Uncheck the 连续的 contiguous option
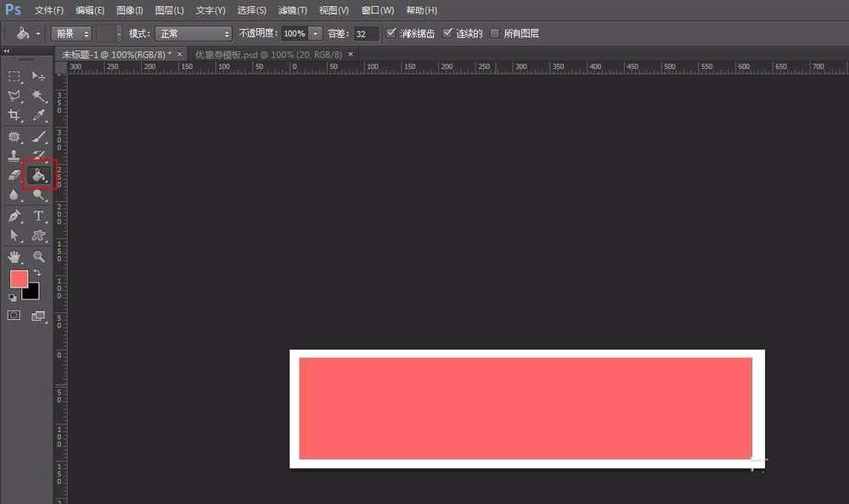This screenshot has height=504, width=849. coord(448,33)
